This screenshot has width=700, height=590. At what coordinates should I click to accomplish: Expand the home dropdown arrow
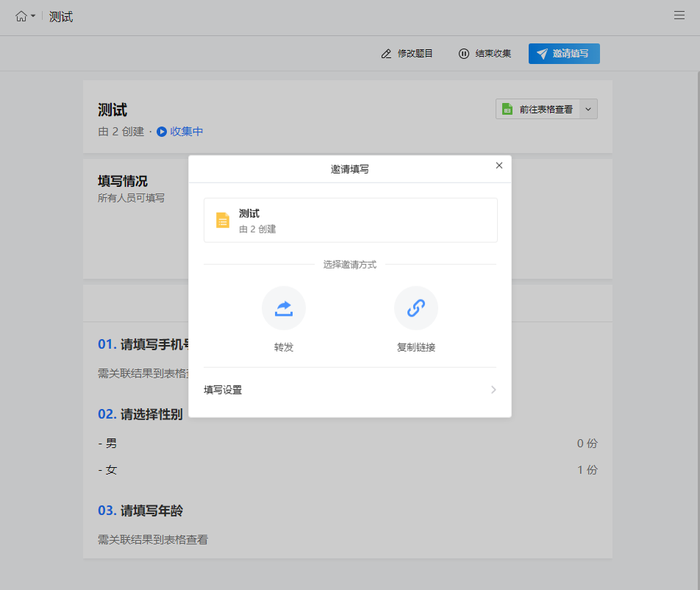[33, 16]
